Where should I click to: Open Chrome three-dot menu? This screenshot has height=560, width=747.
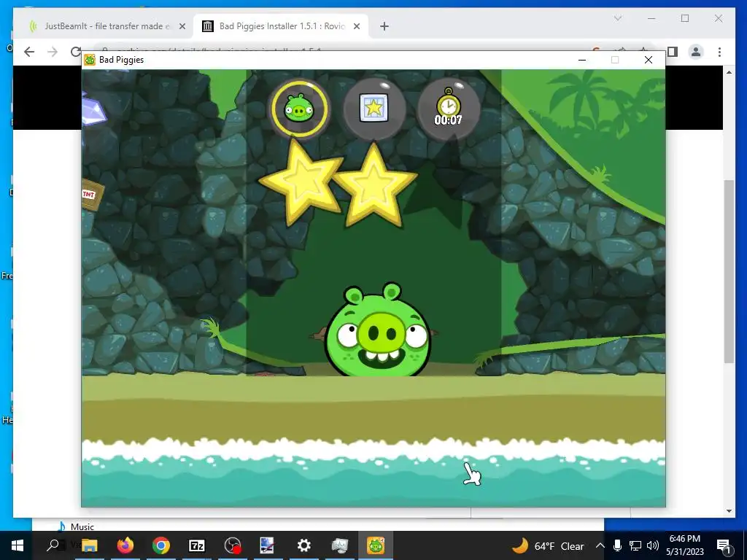click(x=720, y=52)
